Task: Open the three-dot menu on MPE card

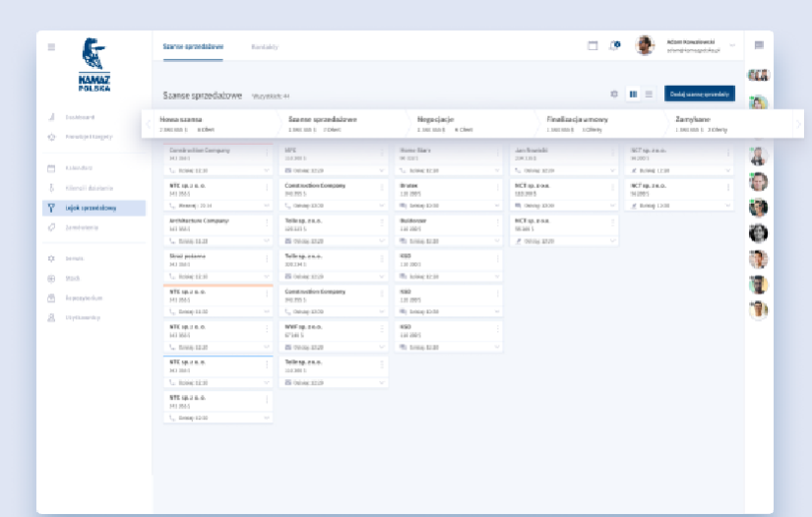Action: (382, 153)
